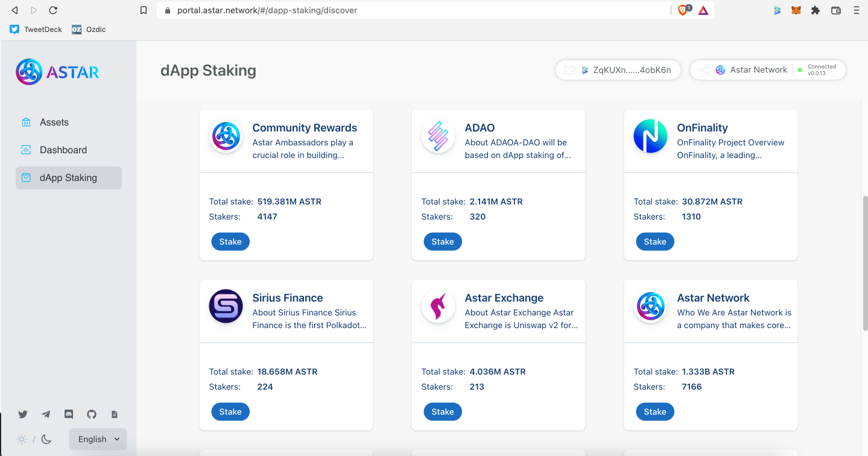The height and width of the screenshot is (456, 868).
Task: Open the Astar Network selector
Action: (767, 70)
